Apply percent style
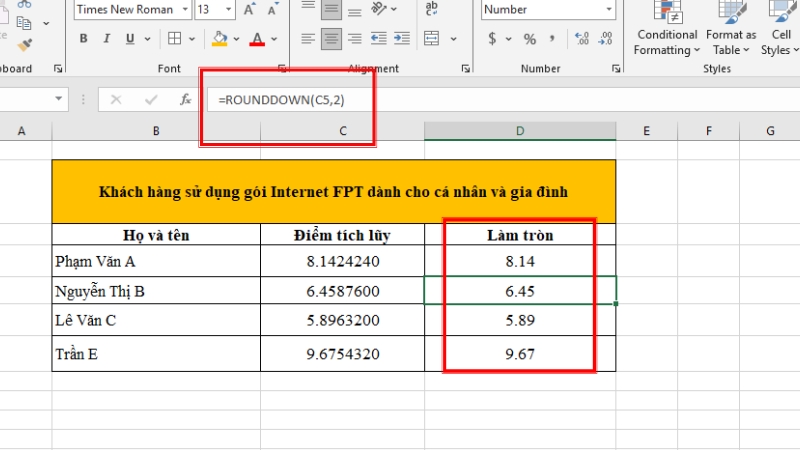The height and width of the screenshot is (450, 800). pos(530,39)
